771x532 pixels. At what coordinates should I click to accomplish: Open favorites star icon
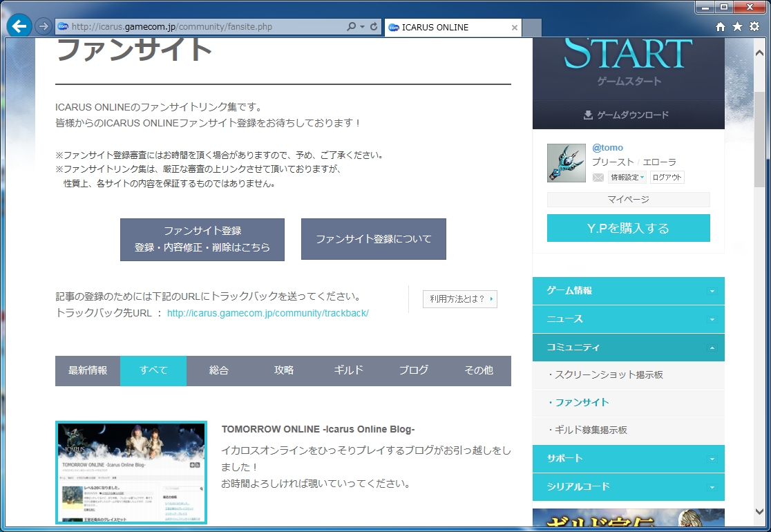(738, 26)
